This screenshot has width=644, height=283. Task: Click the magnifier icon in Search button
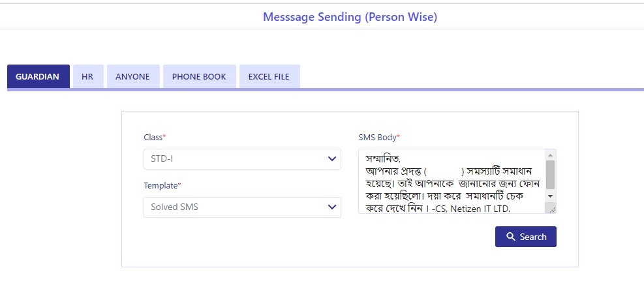tap(510, 237)
